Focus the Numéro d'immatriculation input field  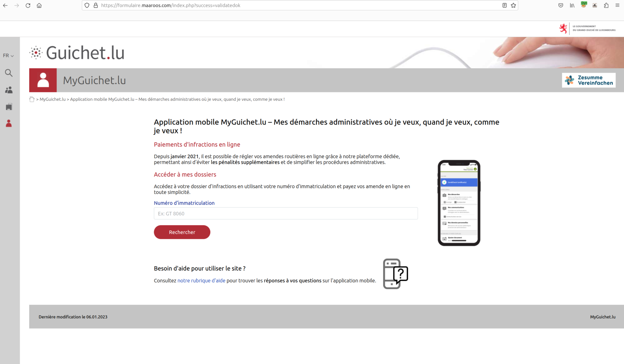(x=286, y=214)
